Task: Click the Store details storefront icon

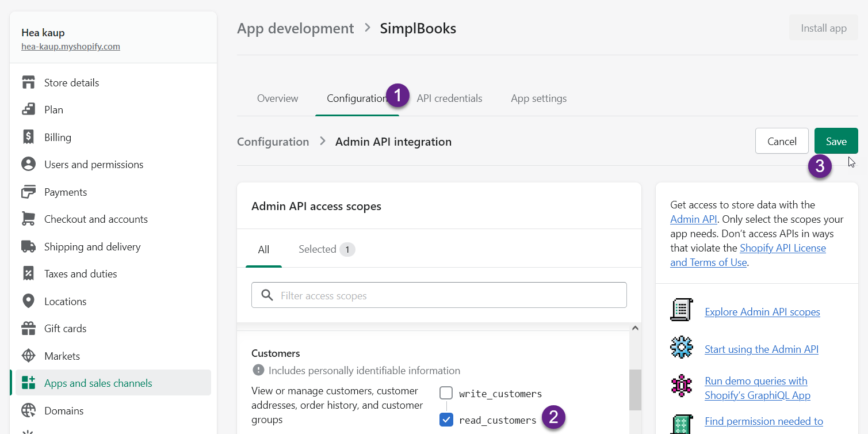Action: (28, 82)
